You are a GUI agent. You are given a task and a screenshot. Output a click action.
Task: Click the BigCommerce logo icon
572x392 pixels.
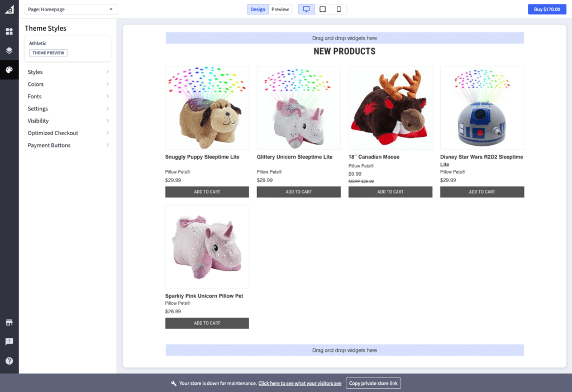pos(9,9)
